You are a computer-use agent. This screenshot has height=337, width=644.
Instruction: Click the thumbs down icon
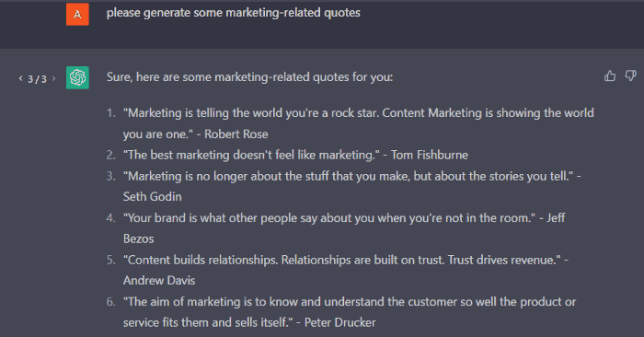click(630, 76)
